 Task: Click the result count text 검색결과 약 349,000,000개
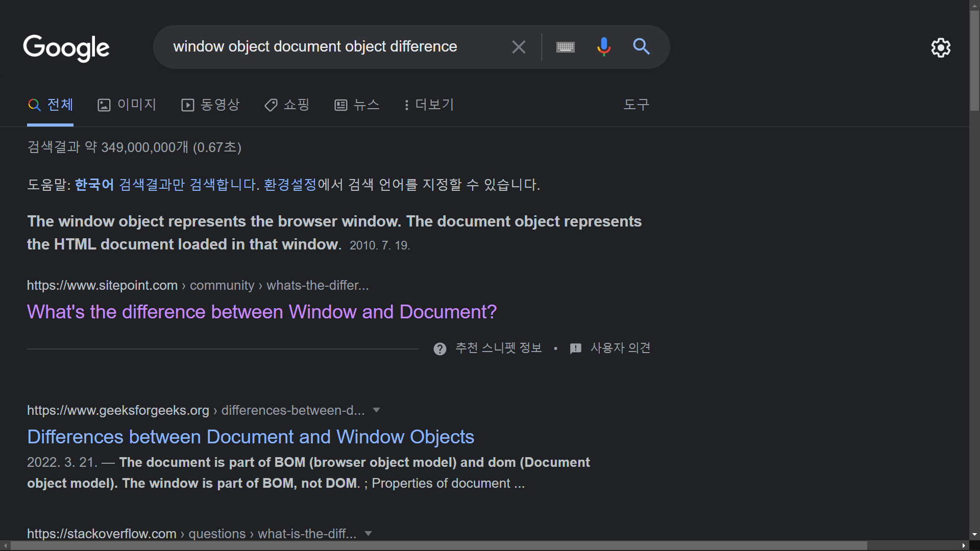tap(134, 147)
